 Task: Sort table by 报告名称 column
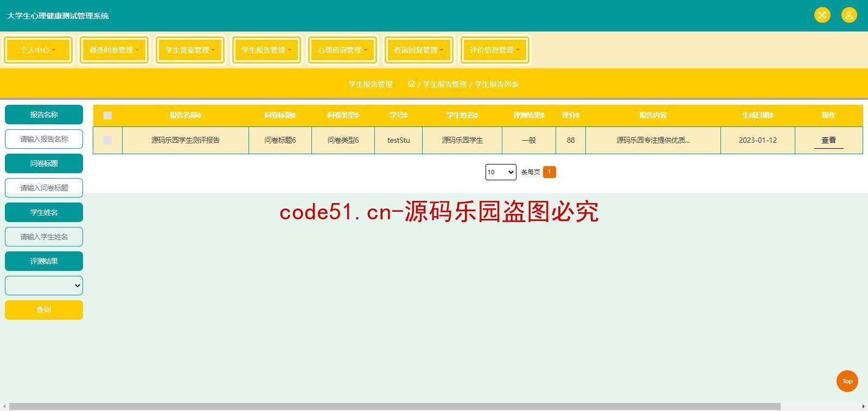tap(186, 115)
